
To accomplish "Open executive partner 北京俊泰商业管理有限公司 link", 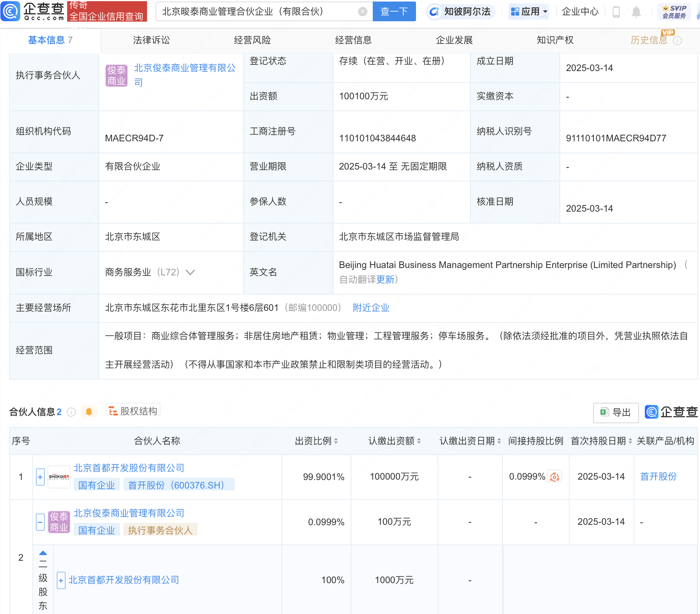I will coord(184,75).
